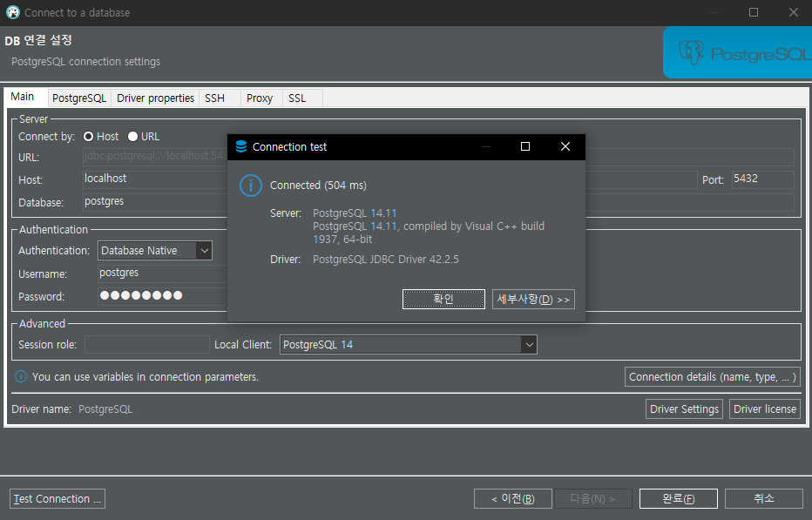
Task: Click the Username field containing postgres
Action: click(163, 273)
